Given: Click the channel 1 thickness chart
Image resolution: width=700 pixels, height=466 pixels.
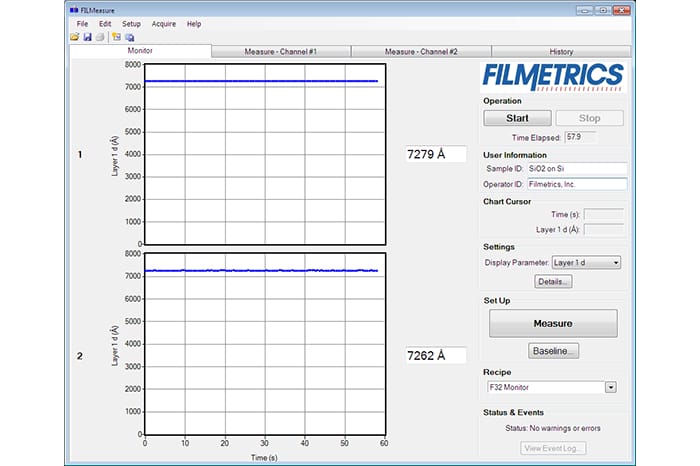Looking at the screenshot, I should point(264,154).
